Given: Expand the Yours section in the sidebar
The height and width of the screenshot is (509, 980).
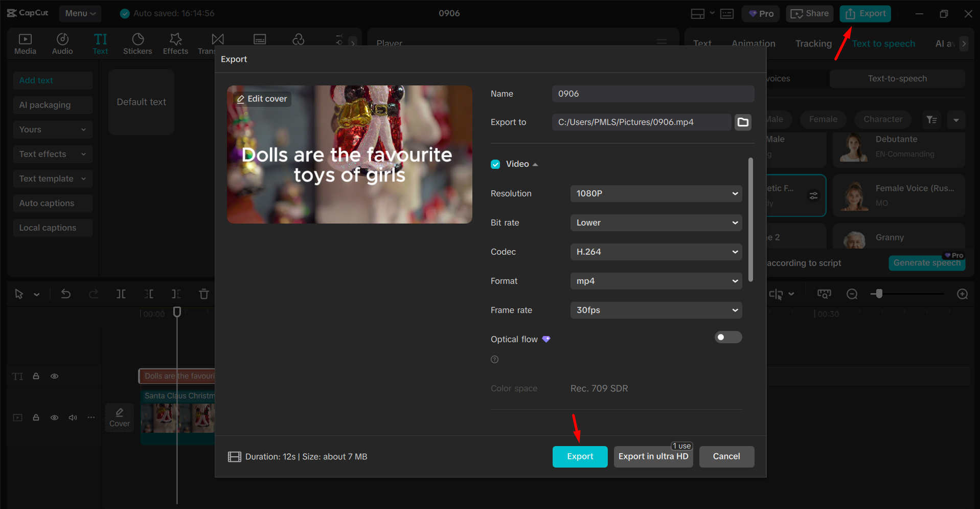Looking at the screenshot, I should click(x=53, y=129).
